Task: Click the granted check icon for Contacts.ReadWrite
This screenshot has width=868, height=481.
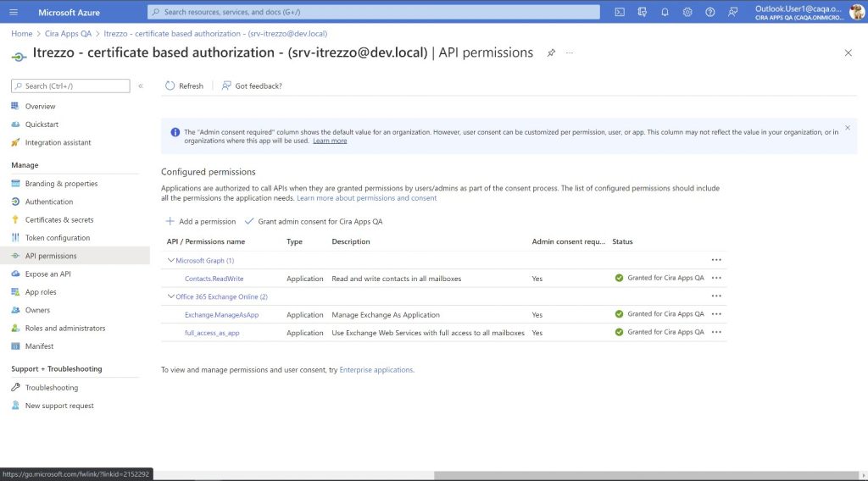Action: pos(619,278)
